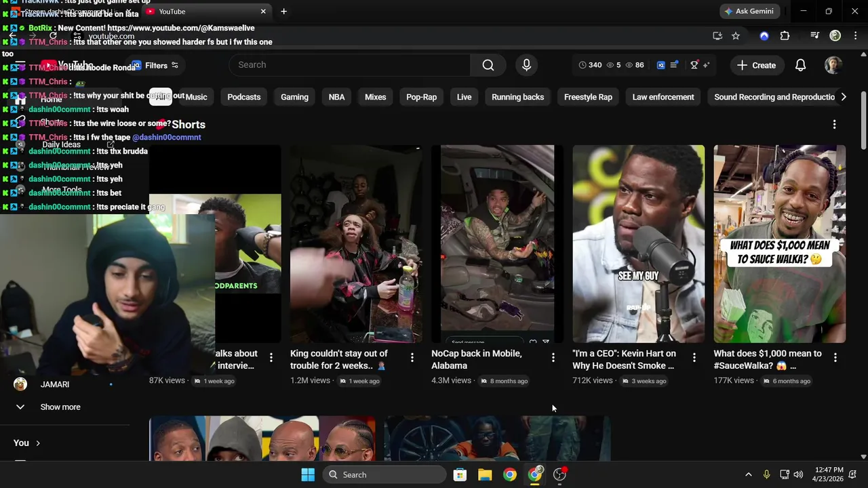Open the Windows Start menu
Viewport: 868px width, 488px height.
pos(308,474)
